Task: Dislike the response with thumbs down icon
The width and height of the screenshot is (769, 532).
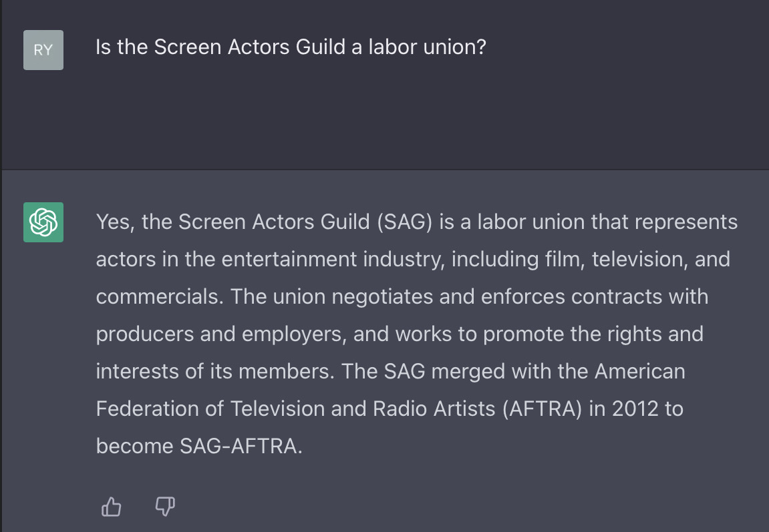Action: [165, 507]
